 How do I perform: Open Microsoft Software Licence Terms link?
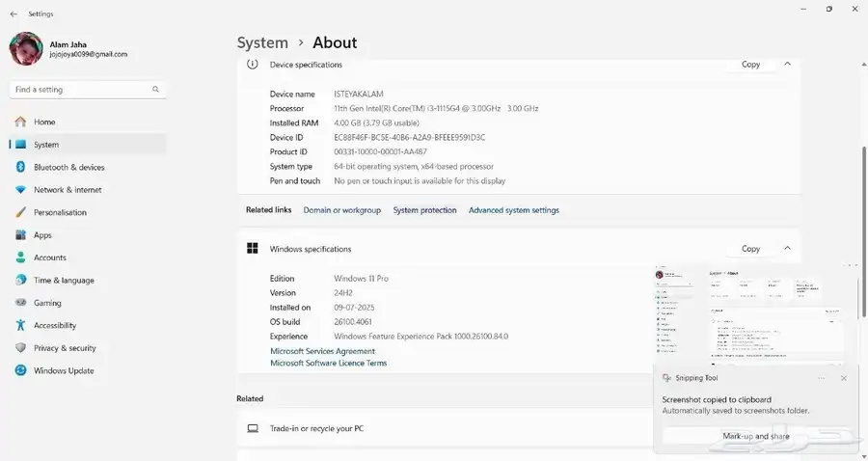click(x=328, y=363)
